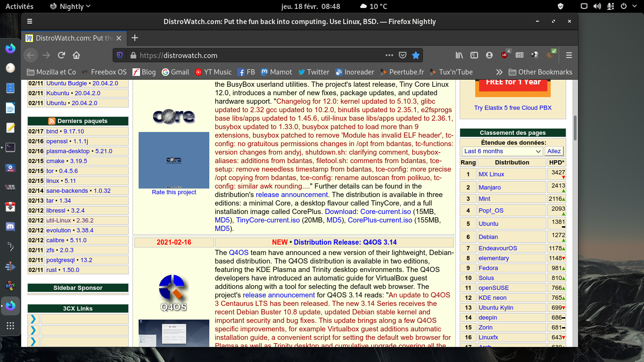The height and width of the screenshot is (362, 644).
Task: Click the Tiny Core screenshot thumbnail
Action: (x=173, y=160)
